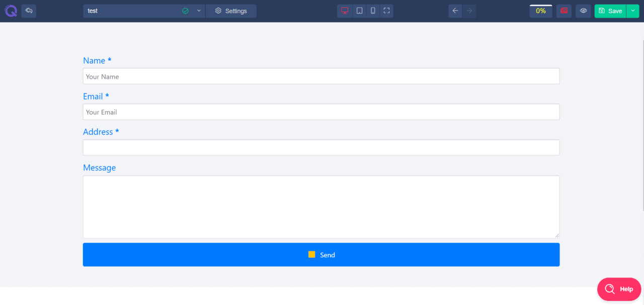Open the Settings panel
644x305 pixels.
231,11
